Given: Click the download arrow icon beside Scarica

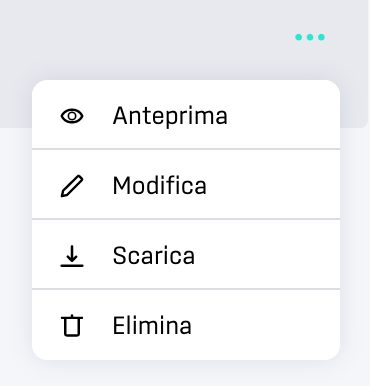Looking at the screenshot, I should (72, 256).
